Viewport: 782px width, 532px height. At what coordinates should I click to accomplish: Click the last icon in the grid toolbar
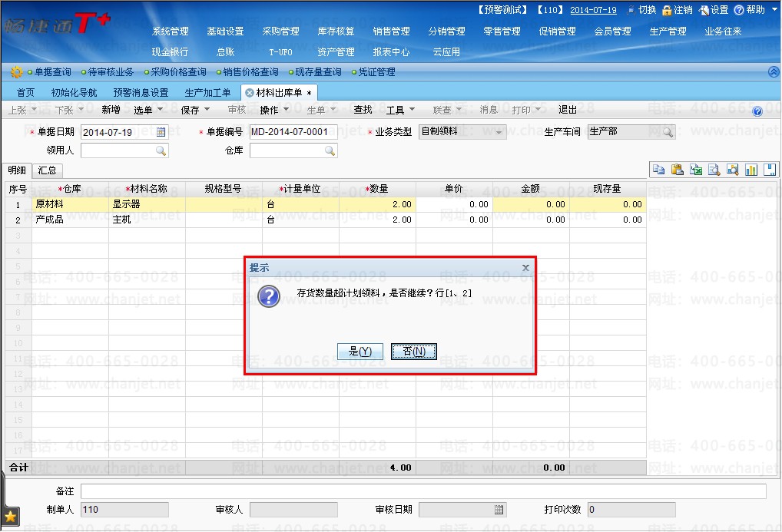point(770,170)
